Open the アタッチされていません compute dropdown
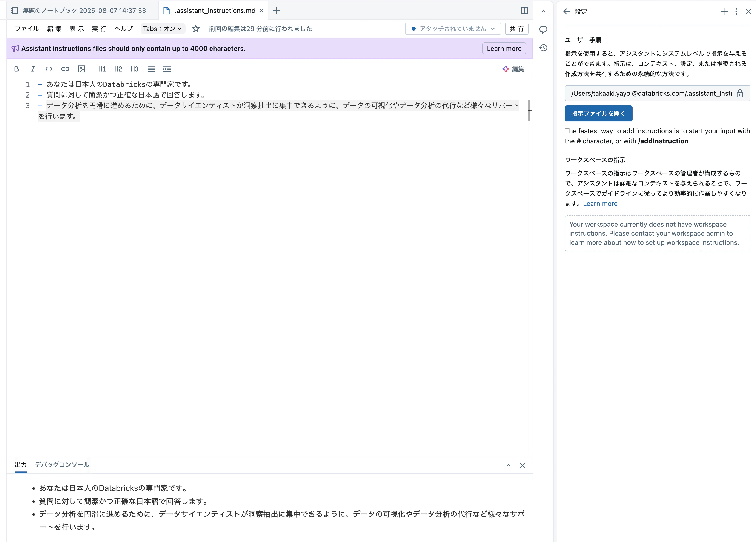Image resolution: width=756 pixels, height=542 pixels. 453,29
